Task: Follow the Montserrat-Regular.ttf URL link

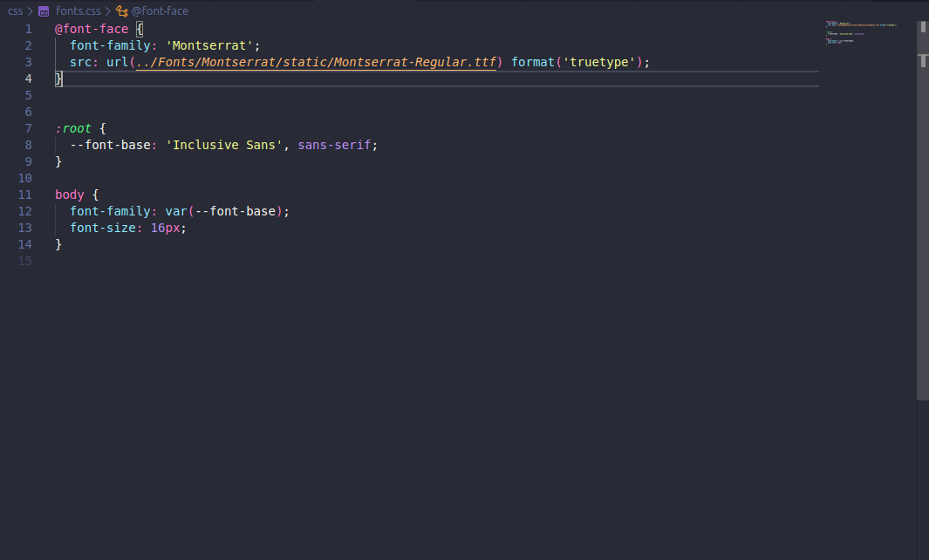Action: [316, 62]
